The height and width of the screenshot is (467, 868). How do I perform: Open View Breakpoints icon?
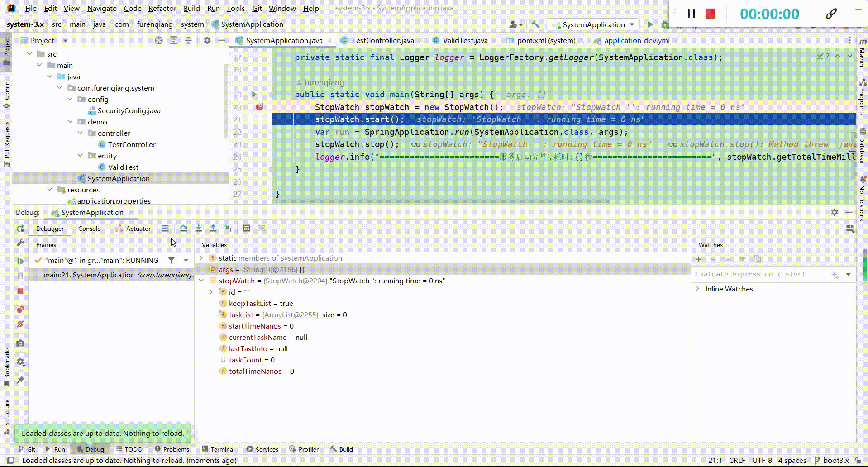pos(20,310)
